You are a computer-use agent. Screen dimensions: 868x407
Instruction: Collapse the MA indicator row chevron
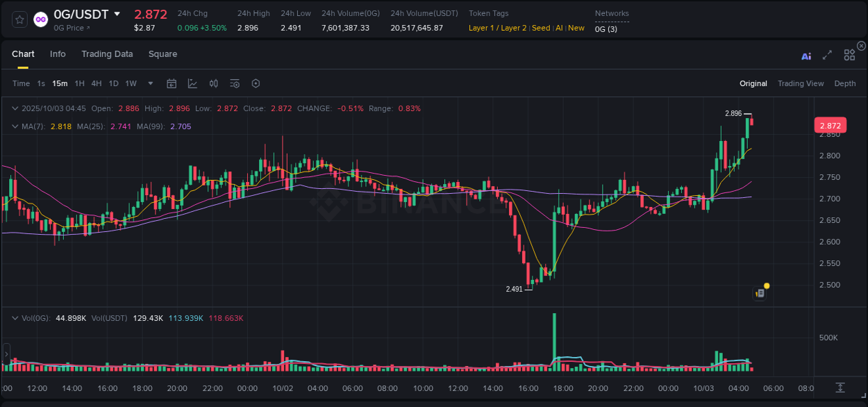(15, 126)
